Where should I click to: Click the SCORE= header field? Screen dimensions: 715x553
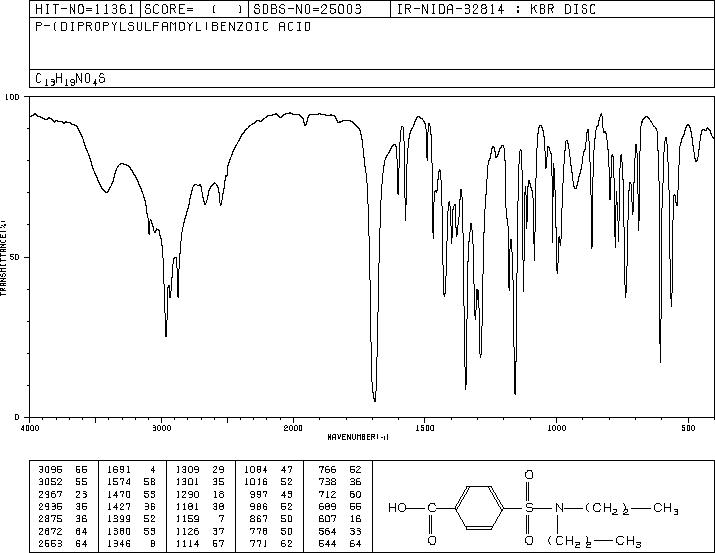point(194,9)
